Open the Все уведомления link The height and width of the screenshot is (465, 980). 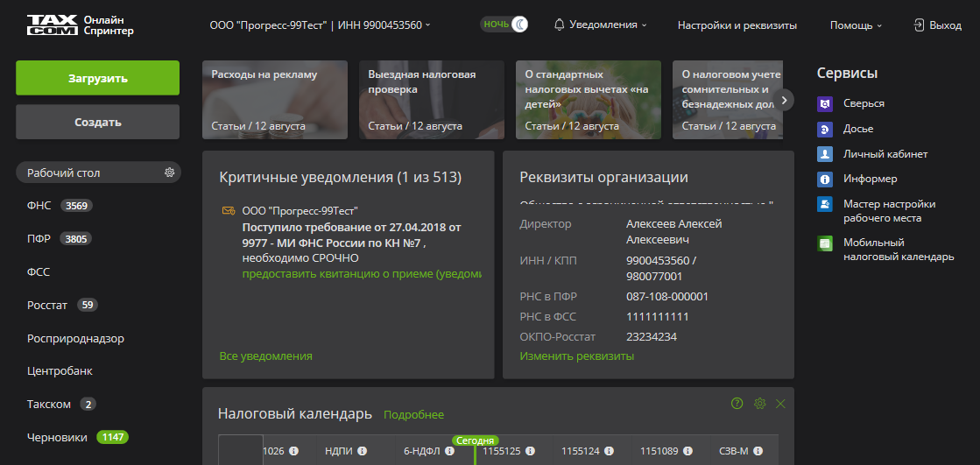point(265,356)
